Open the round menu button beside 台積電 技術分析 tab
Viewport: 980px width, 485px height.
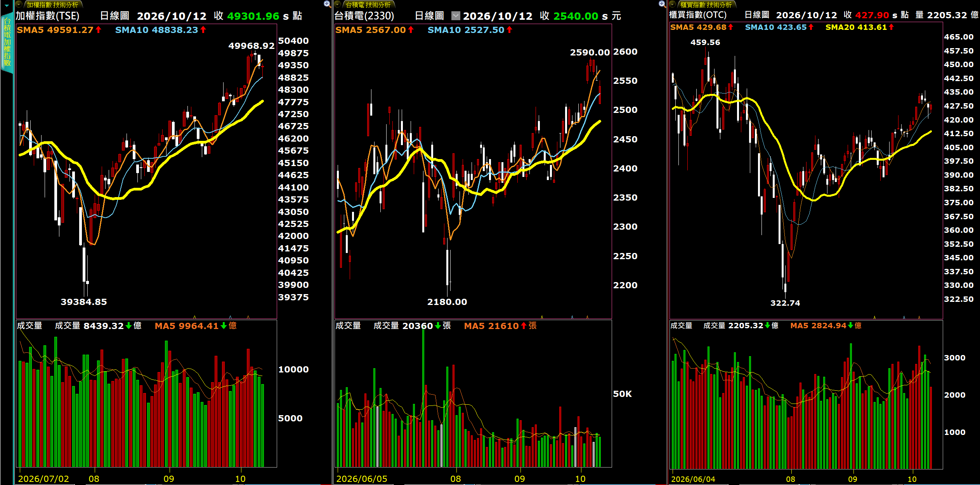[x=338, y=4]
